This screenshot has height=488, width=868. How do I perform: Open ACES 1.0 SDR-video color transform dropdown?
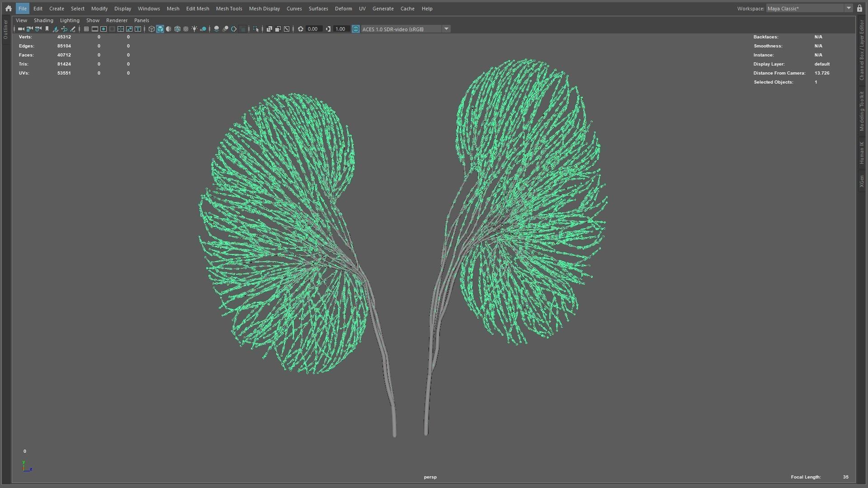click(401, 29)
